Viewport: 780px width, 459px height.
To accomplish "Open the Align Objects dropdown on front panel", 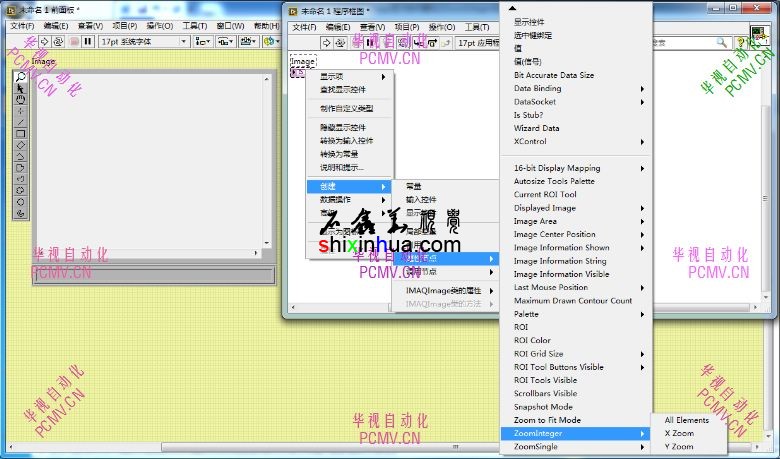I will pos(203,42).
